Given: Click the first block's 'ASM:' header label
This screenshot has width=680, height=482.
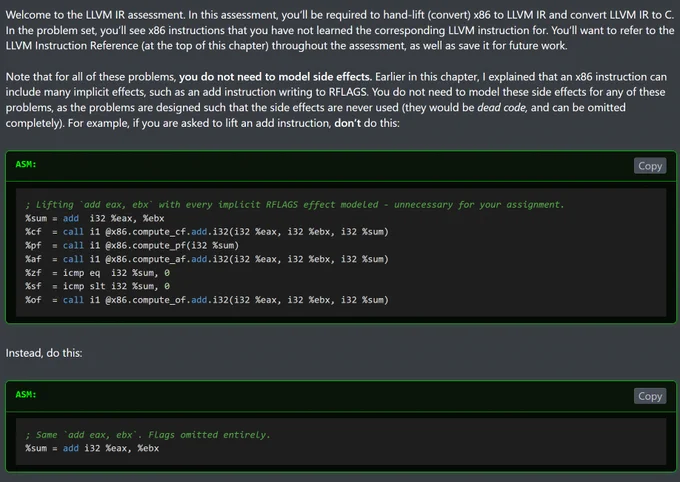Looking at the screenshot, I should (26, 164).
